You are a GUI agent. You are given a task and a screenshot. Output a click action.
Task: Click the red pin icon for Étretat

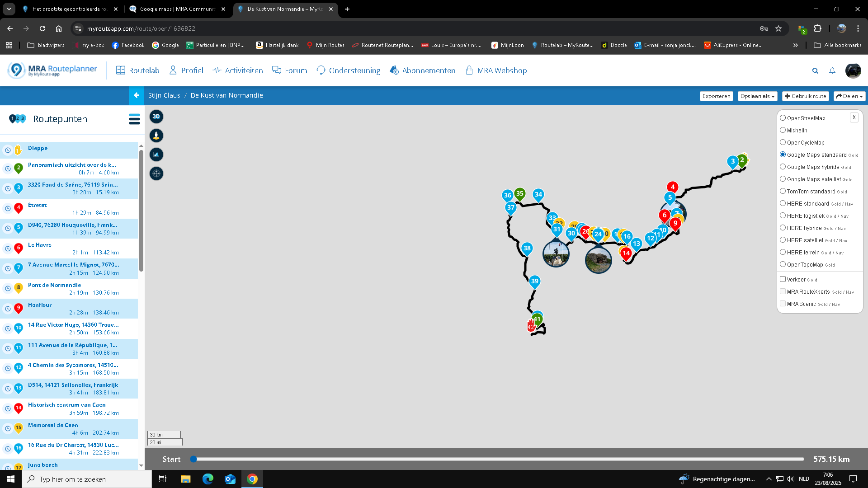click(x=19, y=208)
